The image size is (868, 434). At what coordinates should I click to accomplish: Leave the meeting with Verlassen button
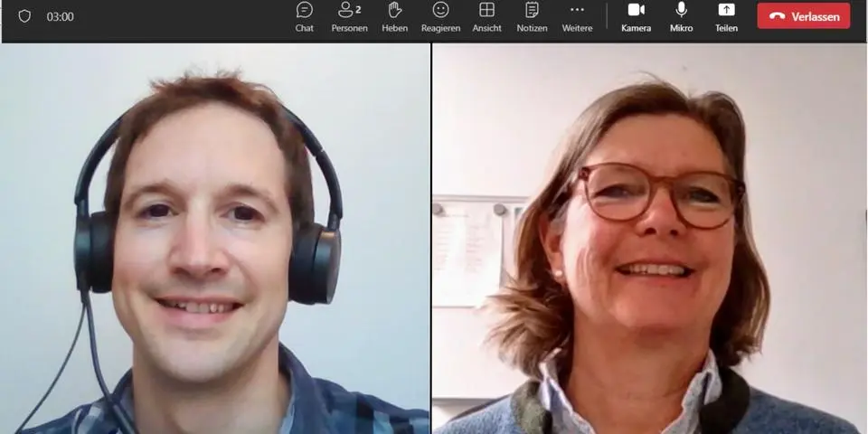(x=804, y=16)
